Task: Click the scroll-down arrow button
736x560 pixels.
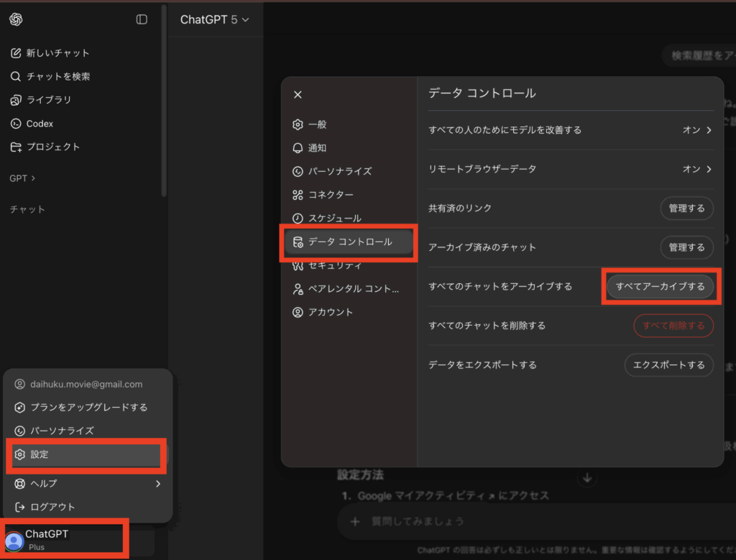Action: pos(587,478)
